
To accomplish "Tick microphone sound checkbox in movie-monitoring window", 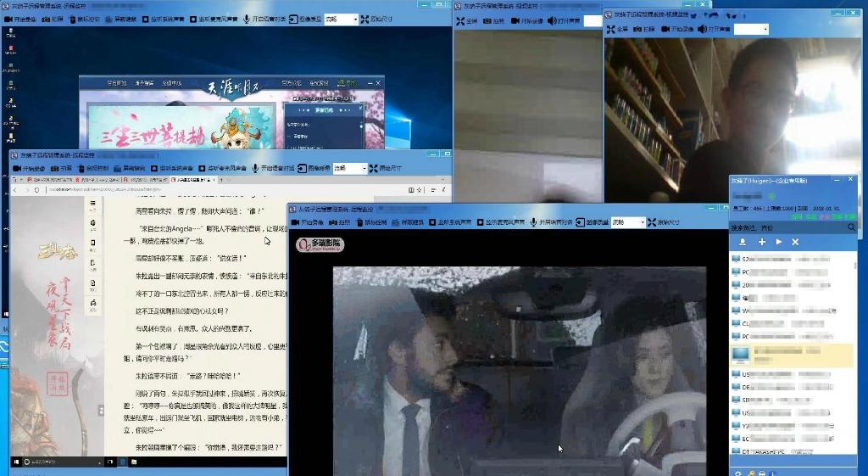I will click(480, 223).
